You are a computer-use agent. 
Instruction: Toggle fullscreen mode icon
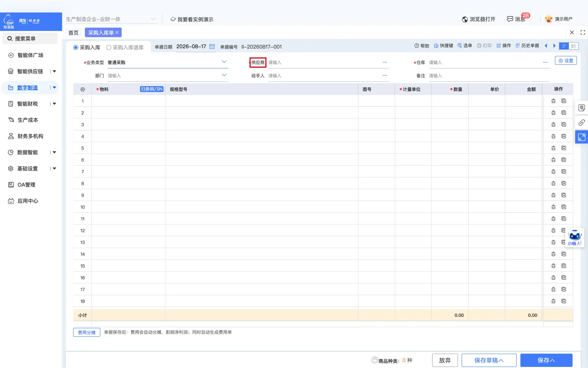[583, 32]
